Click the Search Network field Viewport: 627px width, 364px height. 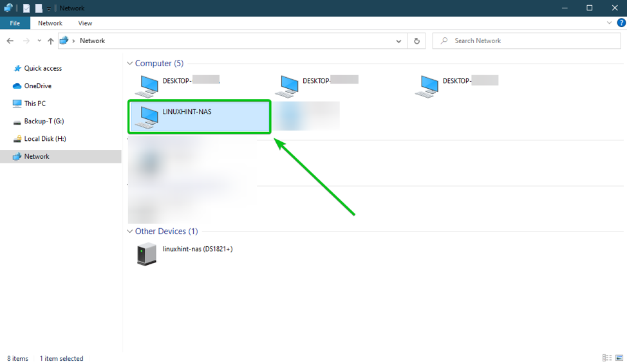(527, 41)
